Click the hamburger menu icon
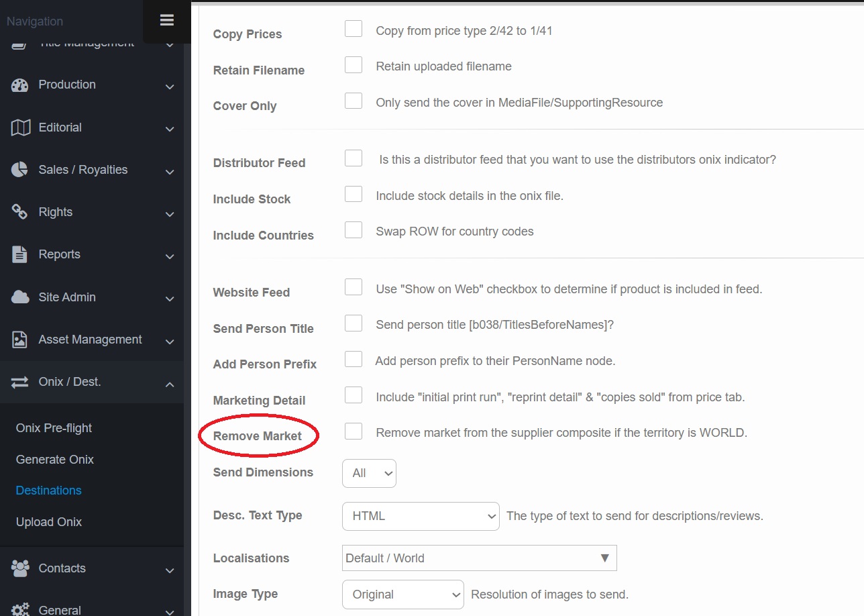 [167, 20]
